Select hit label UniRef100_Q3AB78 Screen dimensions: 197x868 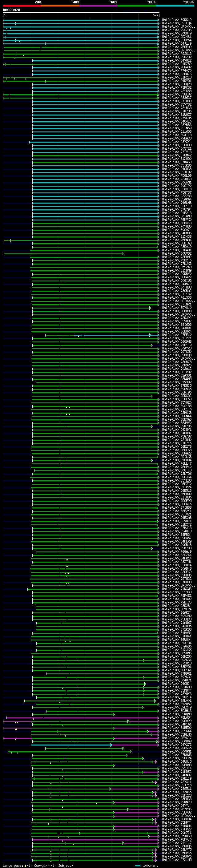[177, 362]
